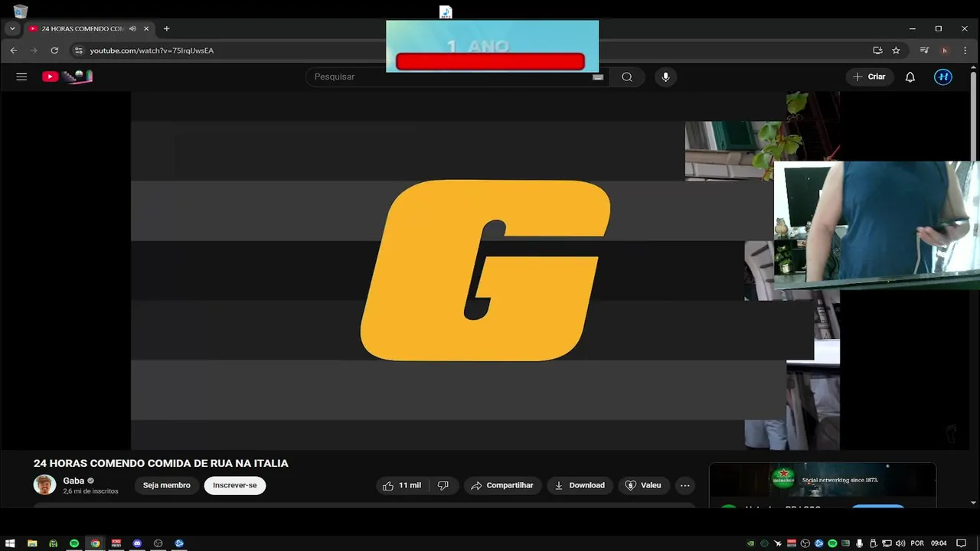
Task: Open YouTube notifications bell
Action: [x=910, y=77]
